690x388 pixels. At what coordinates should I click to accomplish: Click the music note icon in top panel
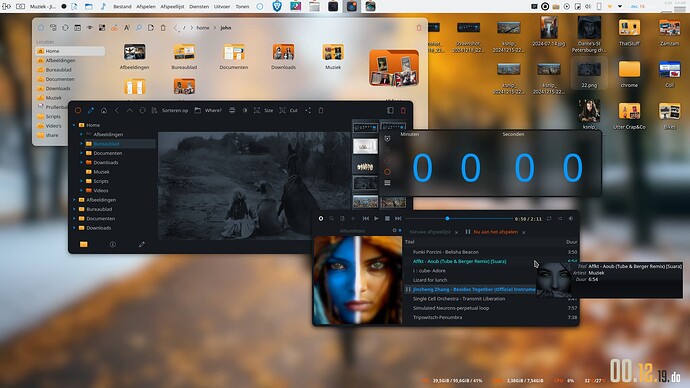tap(103, 6)
